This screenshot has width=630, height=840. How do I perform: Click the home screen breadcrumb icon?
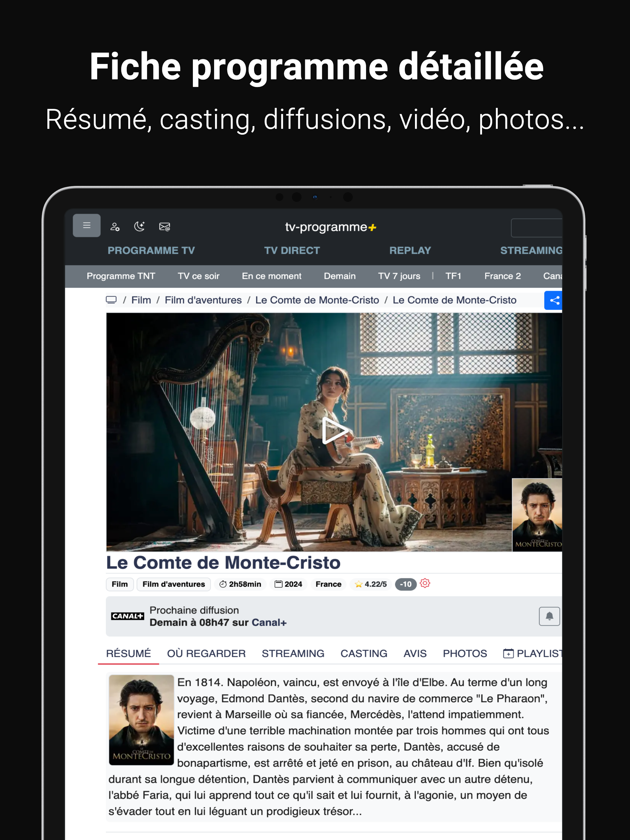pyautogui.click(x=111, y=299)
